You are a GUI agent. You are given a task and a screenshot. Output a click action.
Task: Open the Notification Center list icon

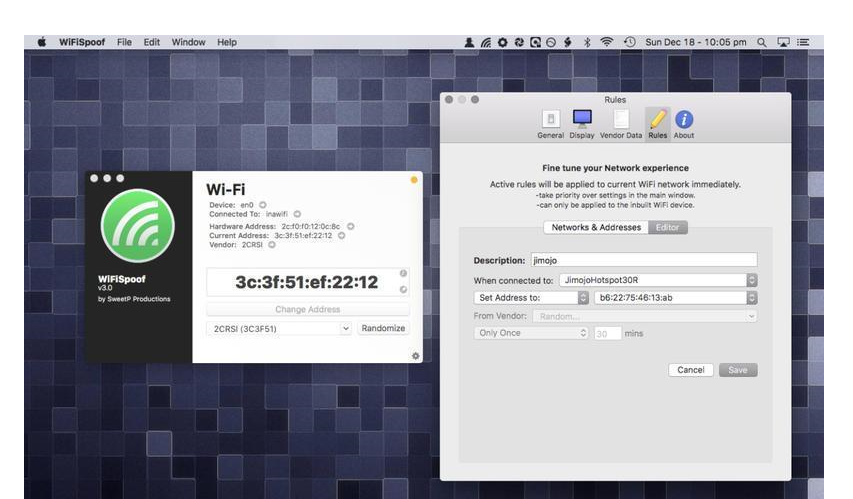click(803, 42)
